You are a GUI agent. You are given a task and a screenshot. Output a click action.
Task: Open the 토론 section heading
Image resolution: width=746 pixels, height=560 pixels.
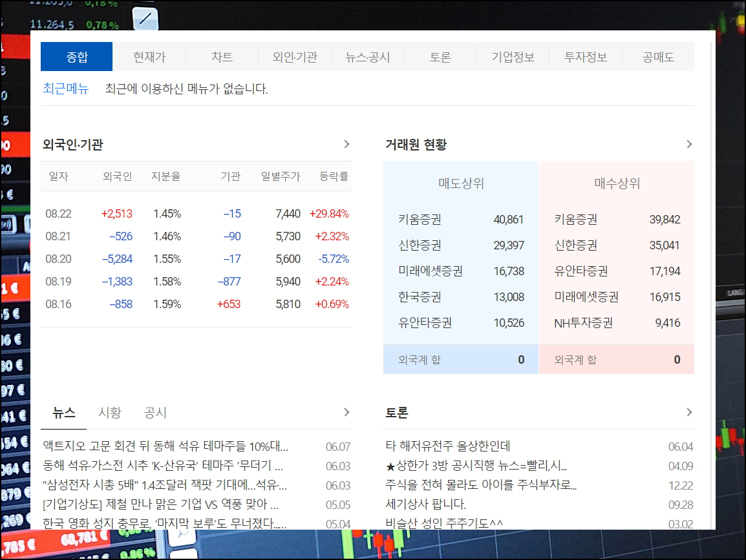(397, 412)
